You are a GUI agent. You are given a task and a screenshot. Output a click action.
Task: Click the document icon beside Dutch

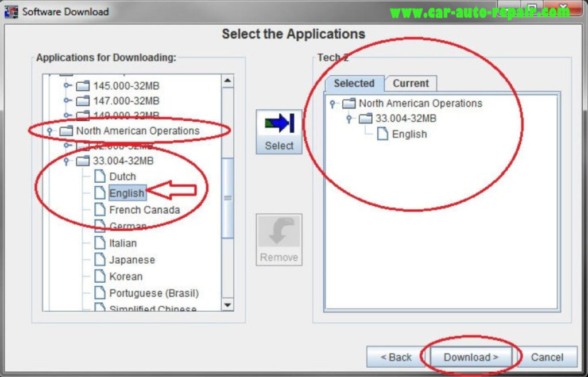click(99, 176)
